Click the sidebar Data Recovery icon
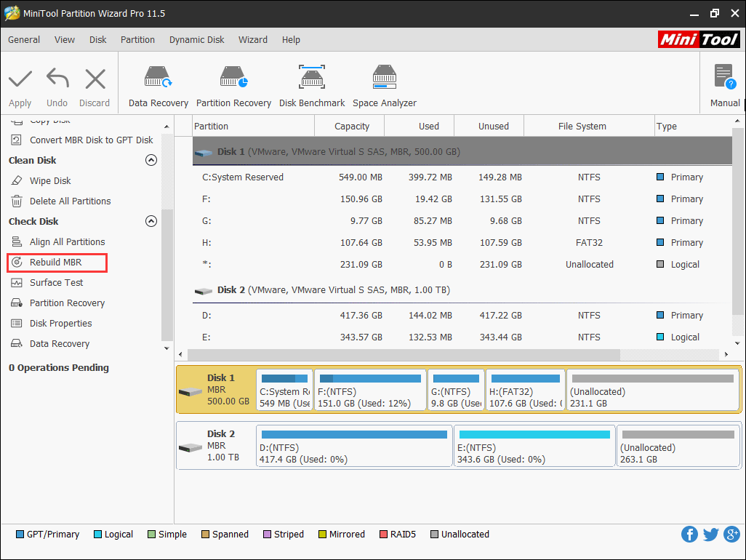The width and height of the screenshot is (746, 560). 17,343
